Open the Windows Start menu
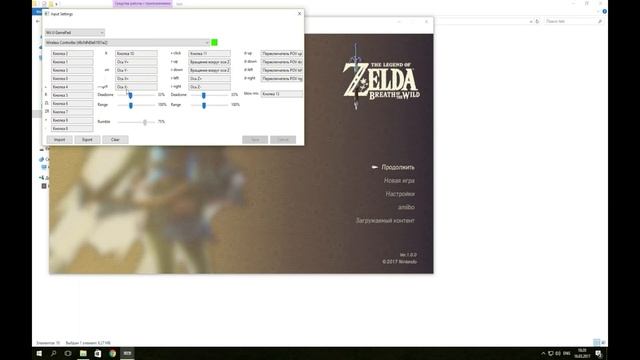 39,353
